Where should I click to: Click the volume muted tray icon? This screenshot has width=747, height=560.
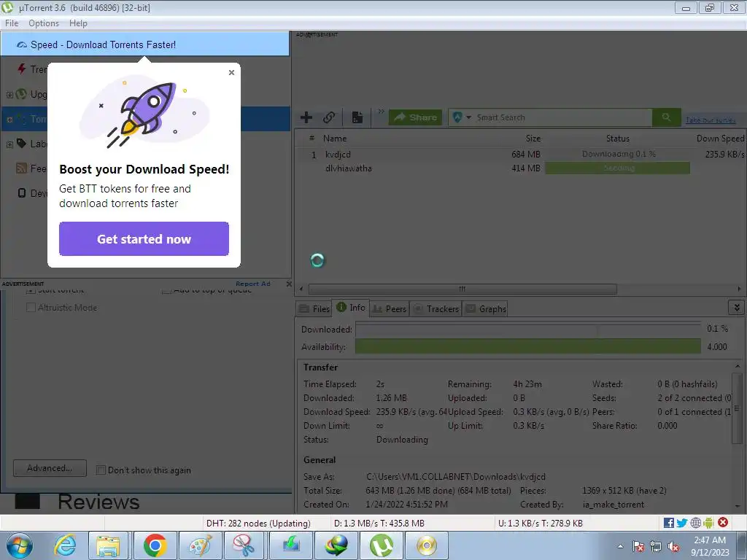tap(673, 547)
